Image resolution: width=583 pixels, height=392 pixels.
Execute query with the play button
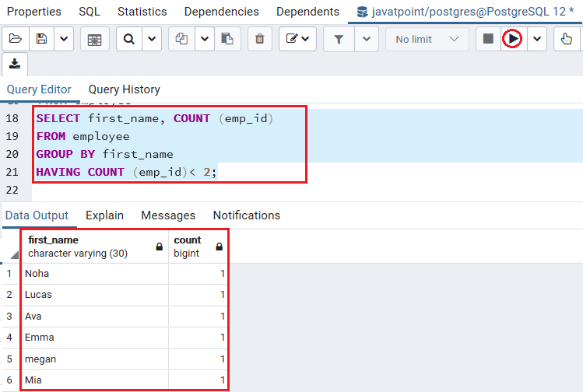[x=512, y=39]
